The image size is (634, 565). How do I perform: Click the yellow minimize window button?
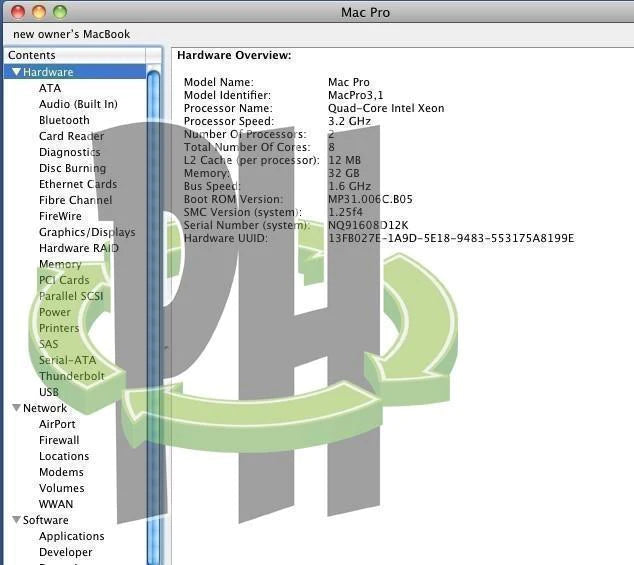(39, 12)
